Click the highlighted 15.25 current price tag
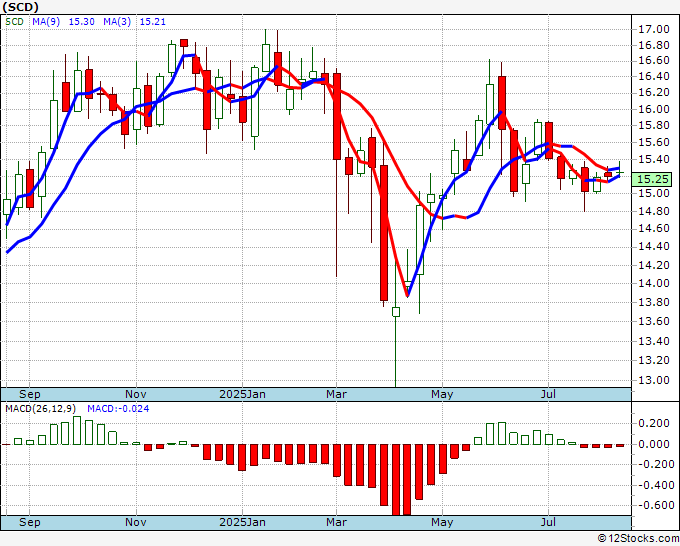 pos(652,179)
